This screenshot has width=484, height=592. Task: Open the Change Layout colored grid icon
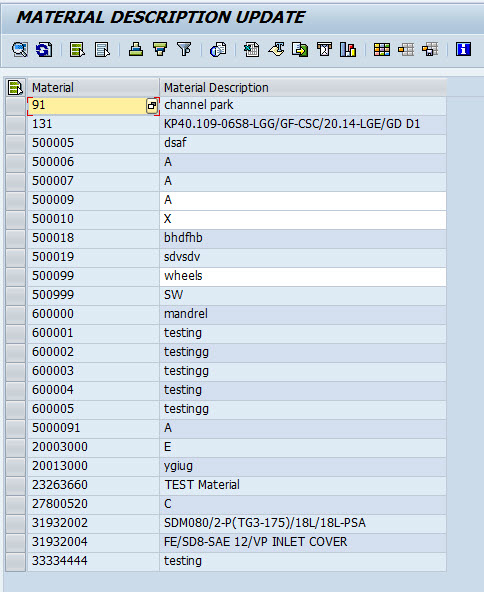click(382, 49)
